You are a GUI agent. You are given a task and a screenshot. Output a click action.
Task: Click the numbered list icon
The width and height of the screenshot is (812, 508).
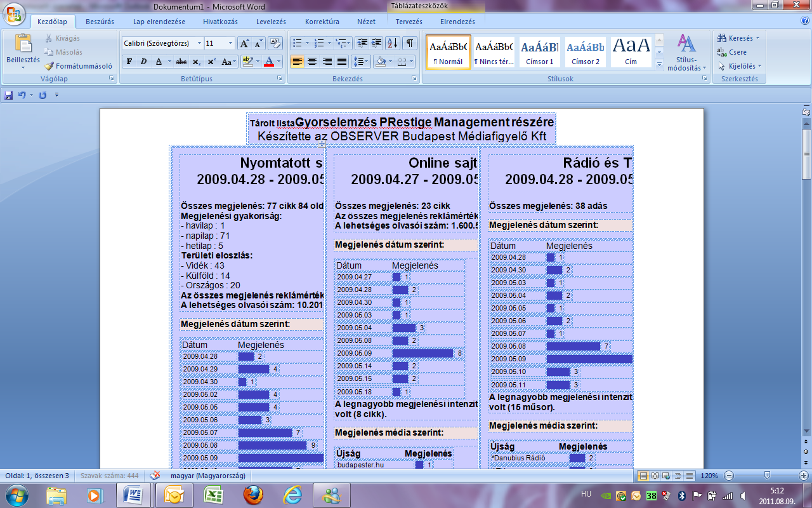[x=319, y=43]
